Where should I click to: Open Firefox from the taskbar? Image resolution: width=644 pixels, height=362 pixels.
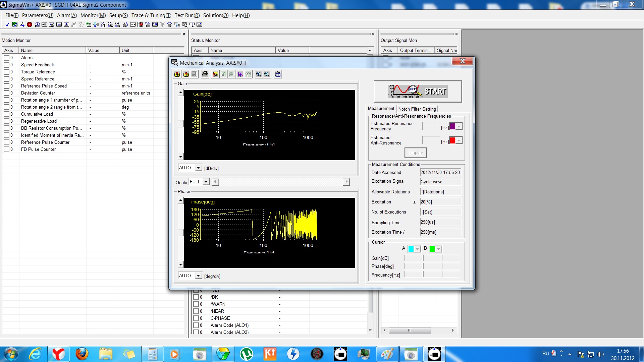(82, 354)
